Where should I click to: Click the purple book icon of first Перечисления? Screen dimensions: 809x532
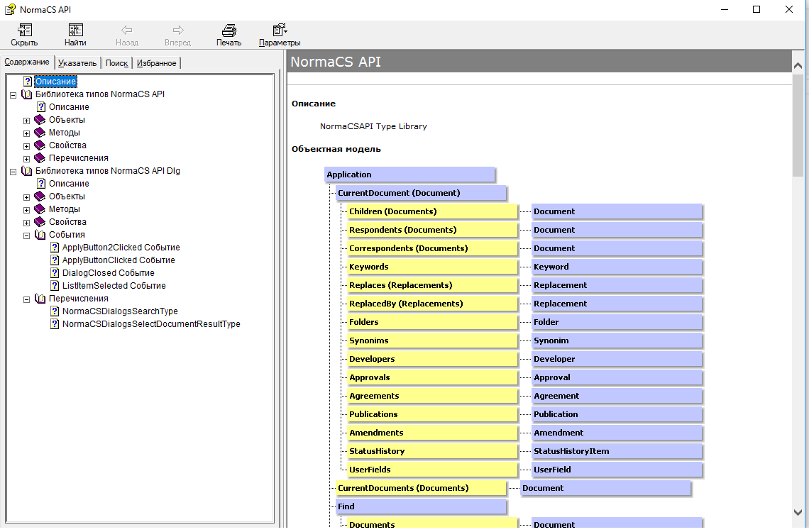point(40,158)
